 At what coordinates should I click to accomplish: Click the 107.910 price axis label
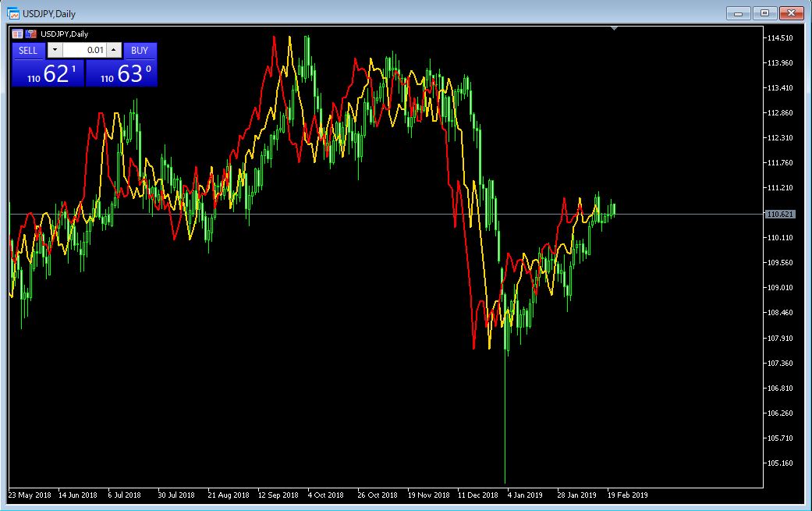pos(780,338)
